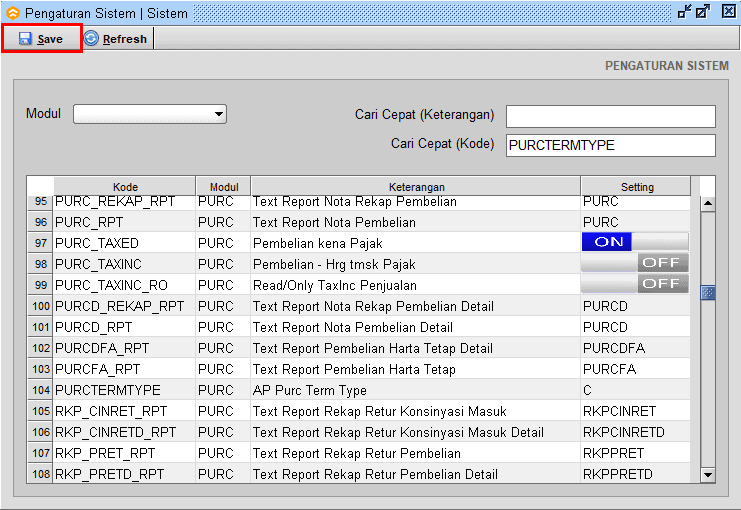The width and height of the screenshot is (741, 510).
Task: Click PURC_TAXINC_RO code cell
Action: pyautogui.click(x=125, y=285)
